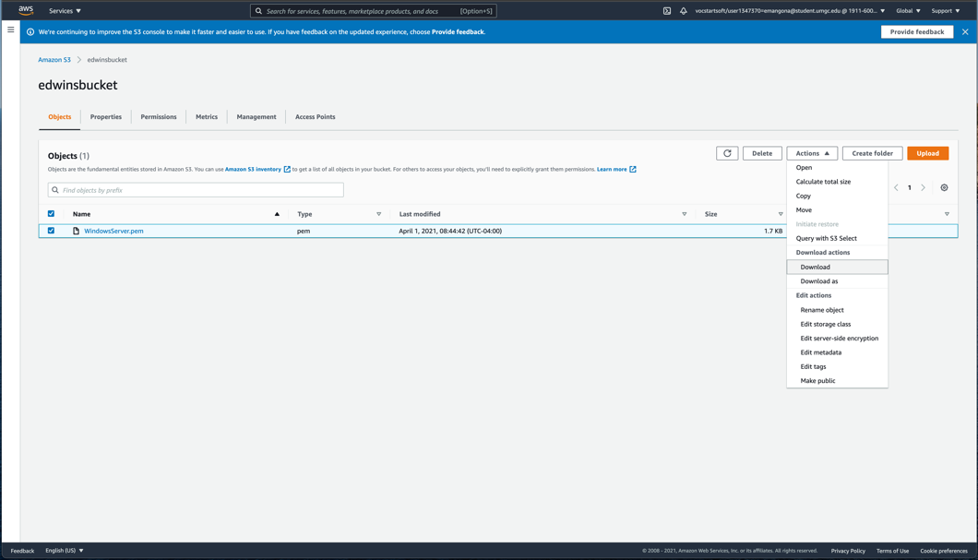Click the external link icon after Learn more

[632, 169]
